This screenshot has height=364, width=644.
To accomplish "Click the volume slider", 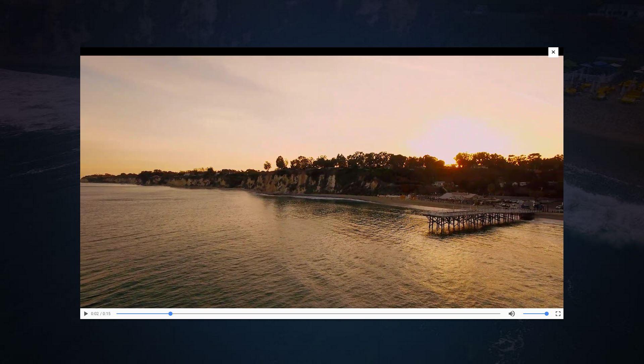I will [x=536, y=314].
